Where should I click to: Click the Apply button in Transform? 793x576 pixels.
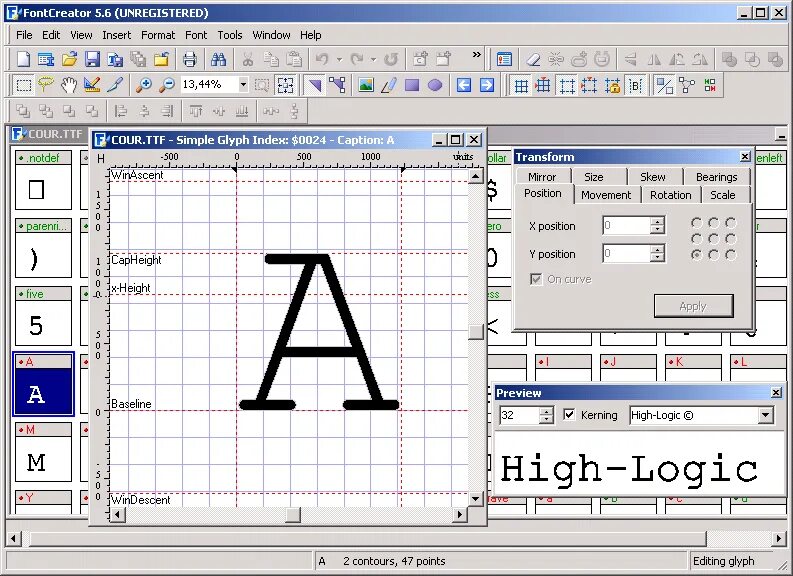693,306
